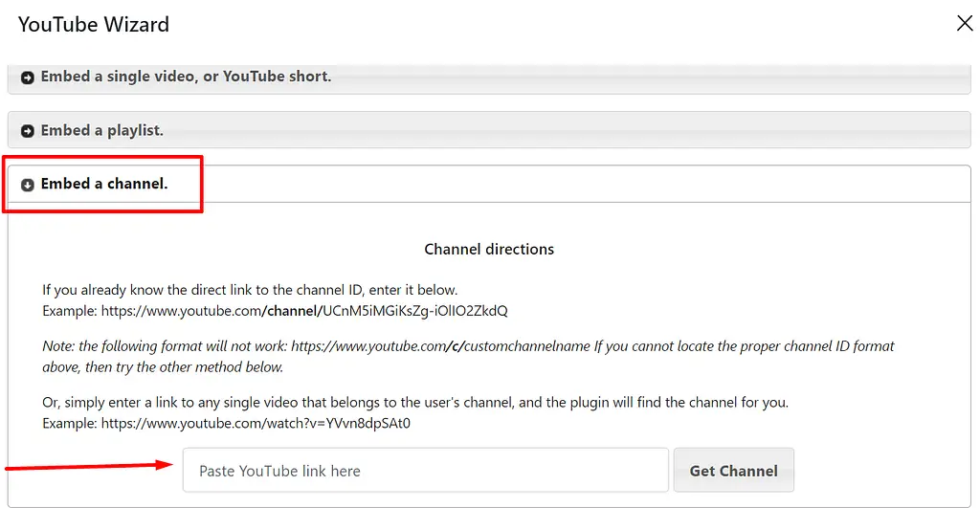Click the YouTube Wizard title
This screenshot has width=980, height=508.
94,24
